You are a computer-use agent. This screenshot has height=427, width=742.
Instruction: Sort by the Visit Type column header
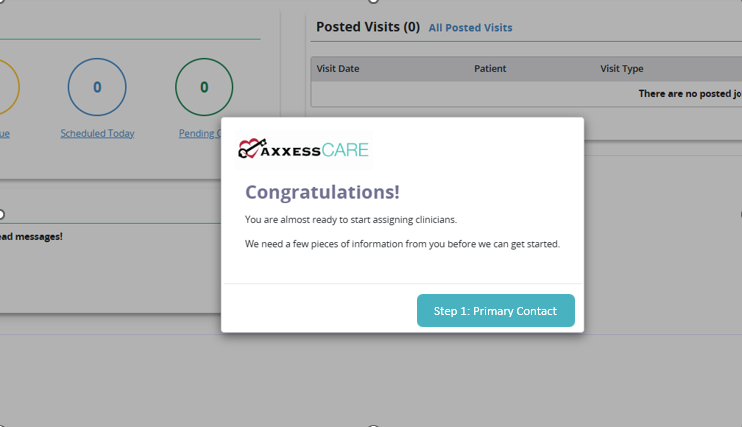[x=622, y=69]
